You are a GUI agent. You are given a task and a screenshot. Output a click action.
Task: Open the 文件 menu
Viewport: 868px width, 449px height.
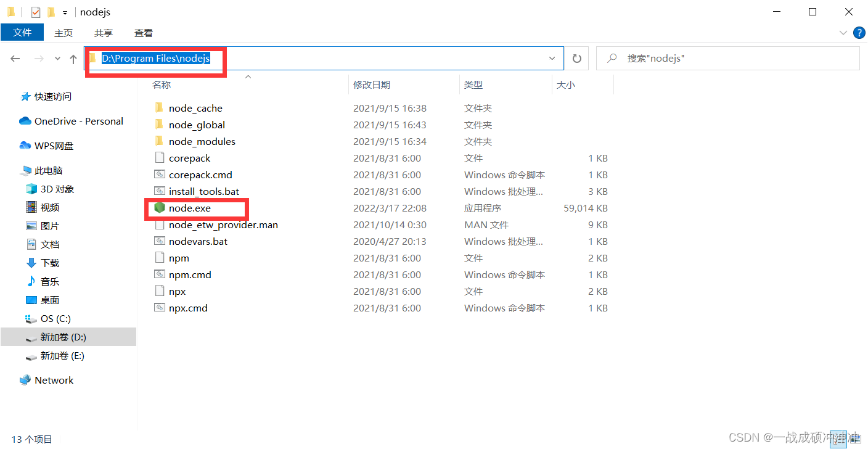22,33
